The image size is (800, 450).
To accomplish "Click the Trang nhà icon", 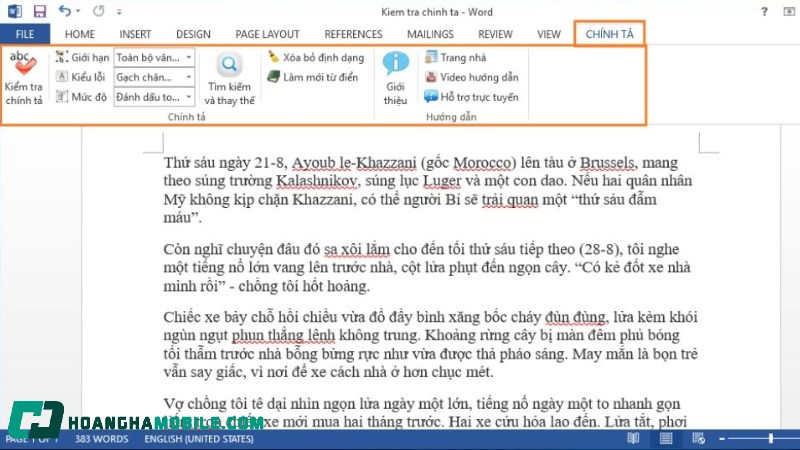I will tap(431, 57).
